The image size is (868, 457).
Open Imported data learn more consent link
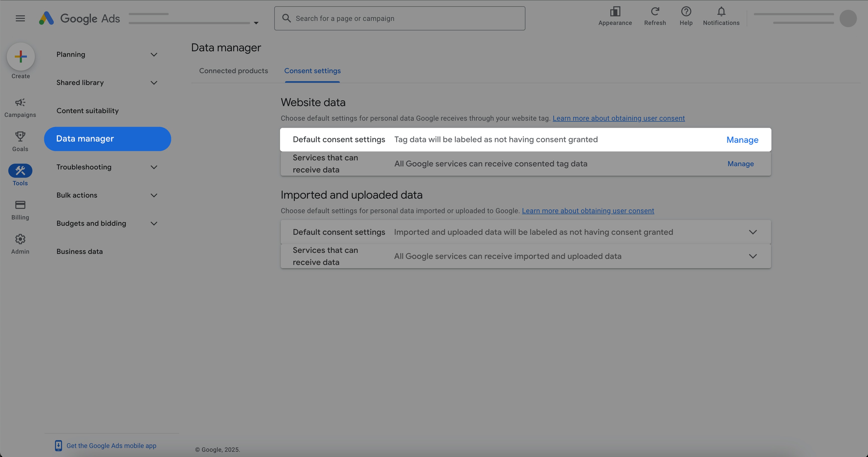click(588, 211)
